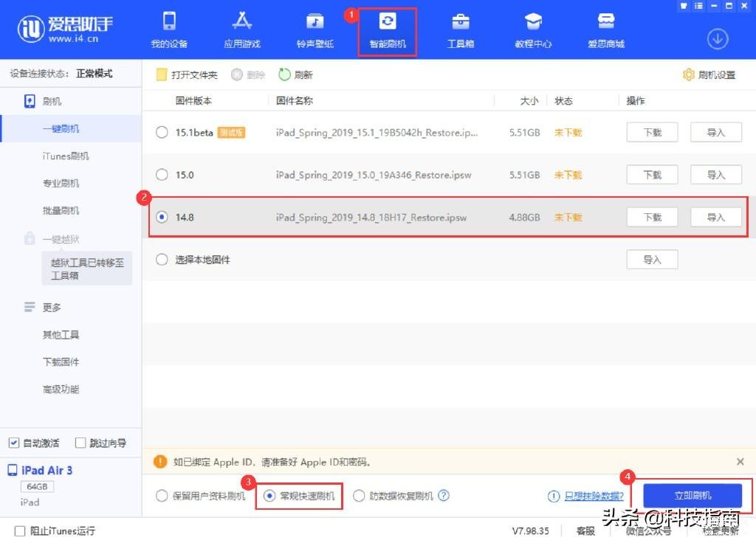
Task: Toggle 跳过向导 checkbox
Action: coord(80,443)
